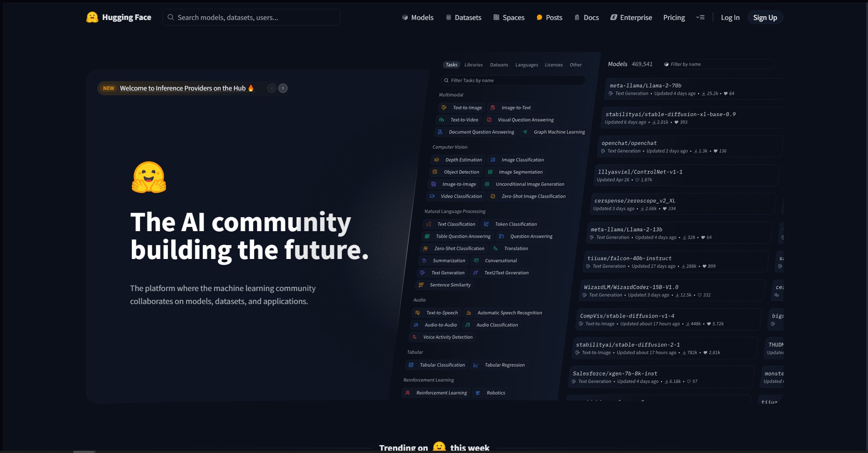Click the Log In link
Viewport: 868px width, 453px height.
[x=730, y=17]
